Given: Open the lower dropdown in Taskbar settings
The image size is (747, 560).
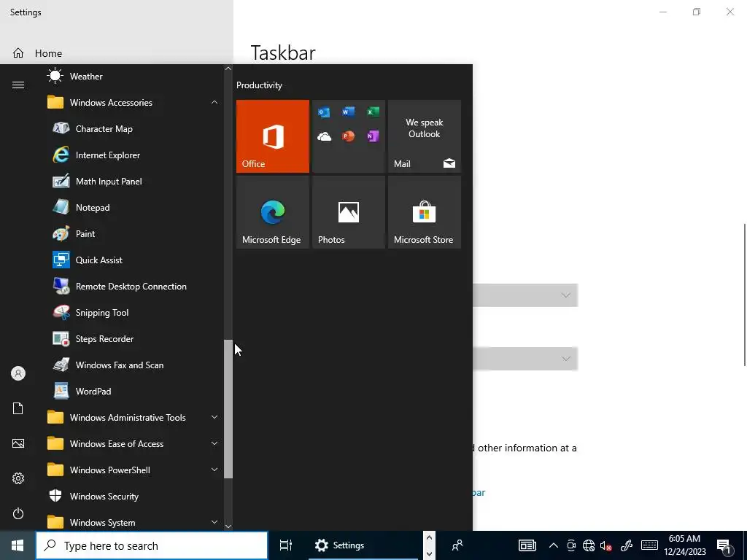Looking at the screenshot, I should pyautogui.click(x=525, y=359).
